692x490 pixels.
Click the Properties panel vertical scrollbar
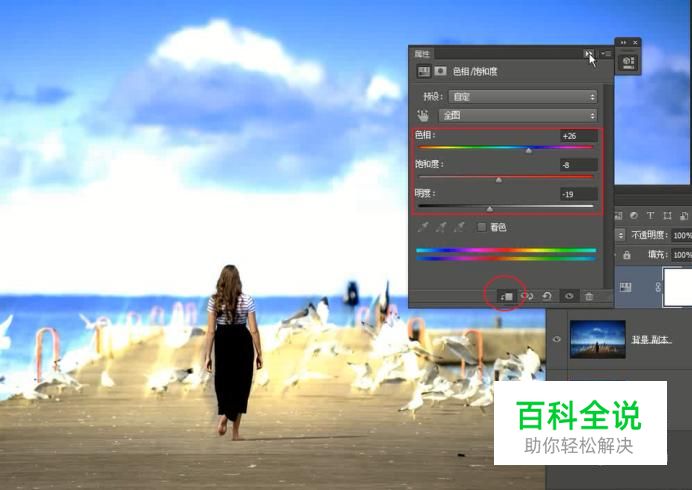pyautogui.click(x=608, y=185)
